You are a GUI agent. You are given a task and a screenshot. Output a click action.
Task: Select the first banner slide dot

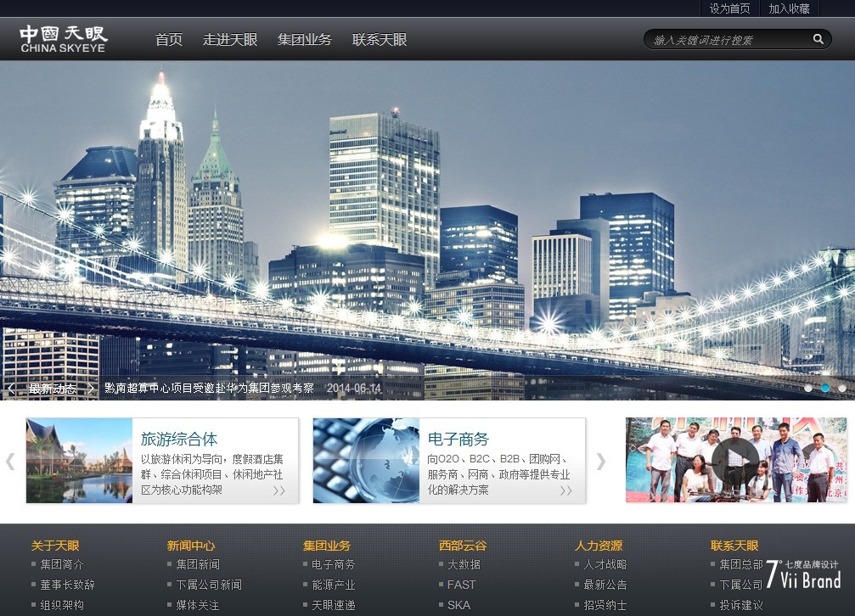808,388
